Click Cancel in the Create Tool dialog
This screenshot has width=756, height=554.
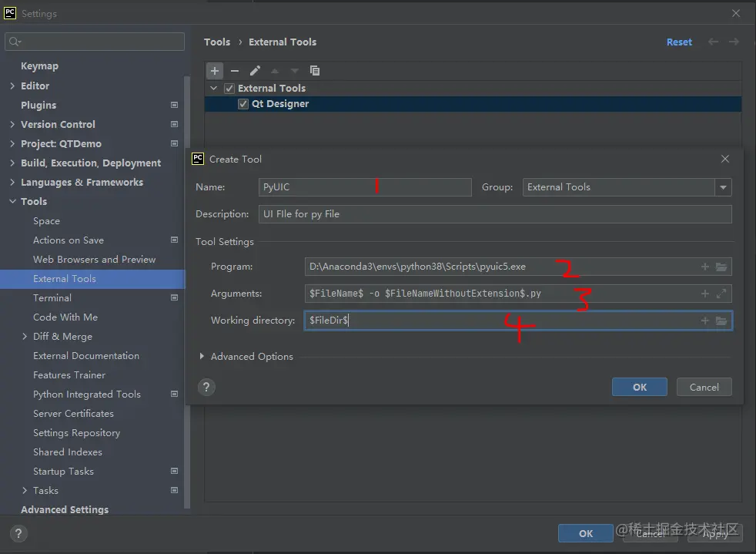(704, 387)
